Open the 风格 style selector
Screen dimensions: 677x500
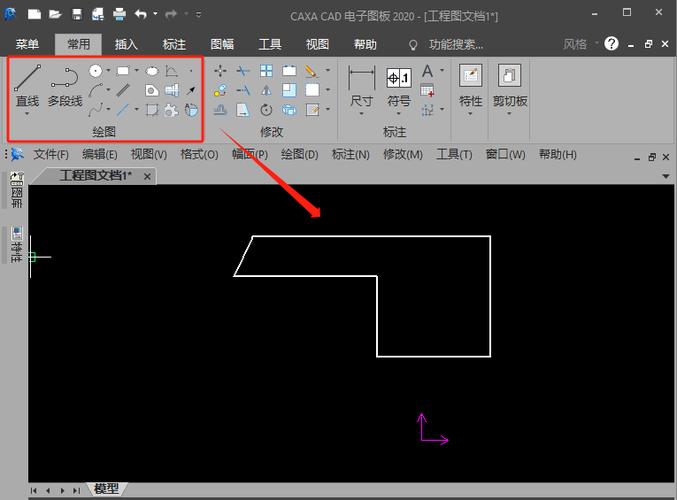580,44
